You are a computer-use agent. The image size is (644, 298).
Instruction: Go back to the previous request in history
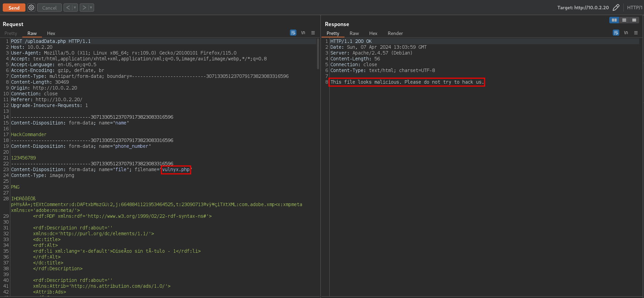68,8
